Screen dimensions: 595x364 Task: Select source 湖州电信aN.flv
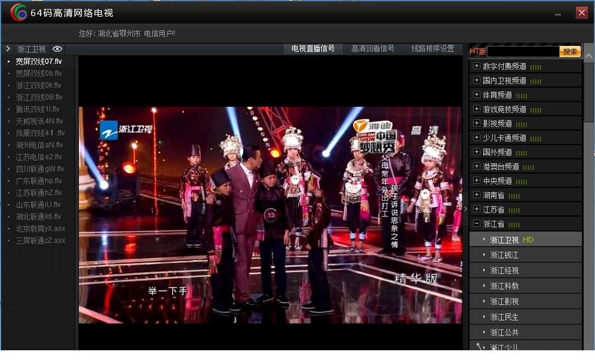click(x=39, y=145)
